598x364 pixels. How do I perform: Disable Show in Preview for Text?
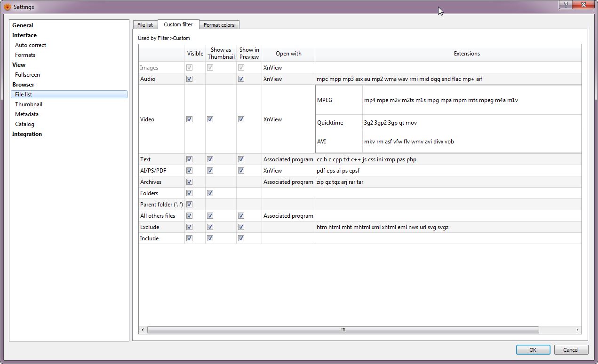pyautogui.click(x=241, y=159)
